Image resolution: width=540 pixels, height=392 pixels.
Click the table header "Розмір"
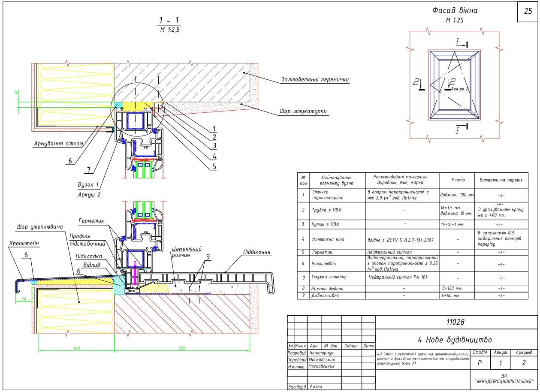coord(457,180)
